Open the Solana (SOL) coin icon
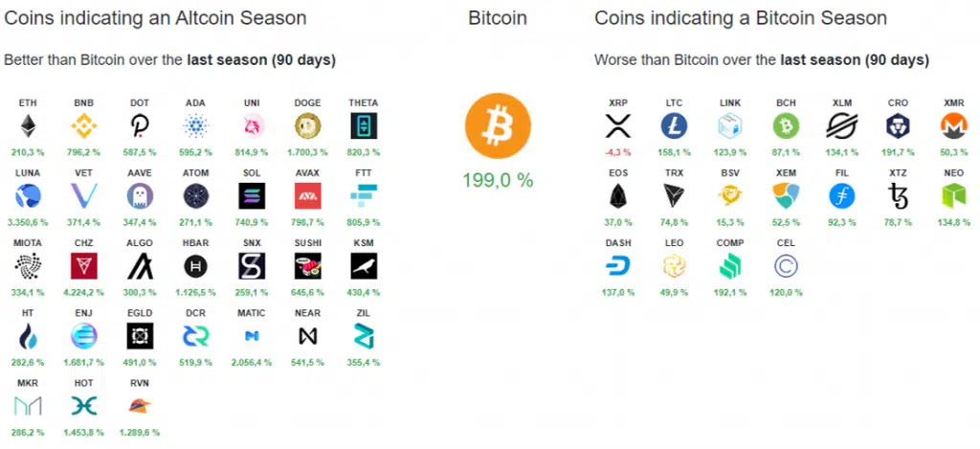Image resolution: width=980 pixels, height=449 pixels. coord(252,195)
